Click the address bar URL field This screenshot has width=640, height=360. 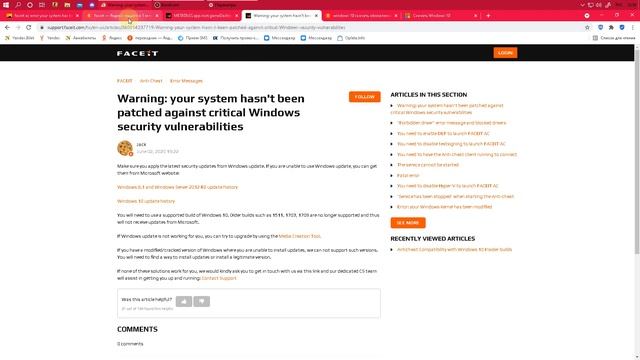tap(310, 27)
